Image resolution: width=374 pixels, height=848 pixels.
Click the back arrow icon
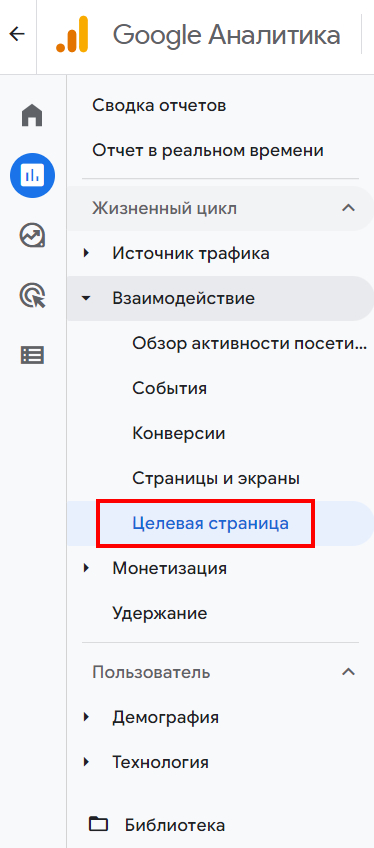(17, 35)
